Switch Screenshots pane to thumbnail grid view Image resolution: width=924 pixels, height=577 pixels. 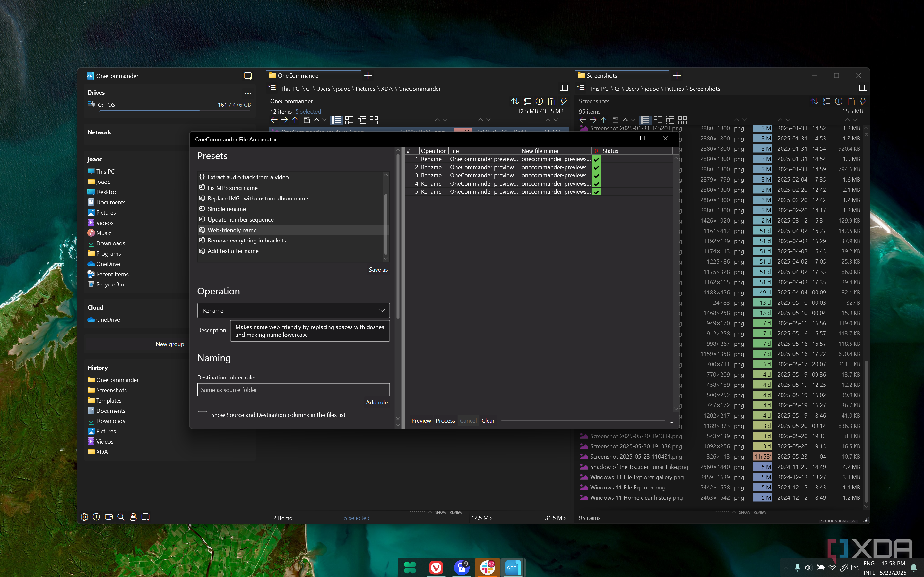click(683, 120)
